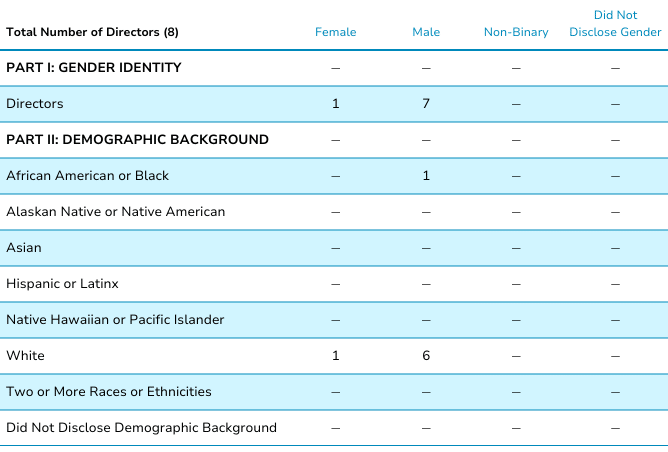Click the PART II: DEMOGRAPHIC BACKGROUND label
The image size is (668, 452).
pyautogui.click(x=137, y=140)
